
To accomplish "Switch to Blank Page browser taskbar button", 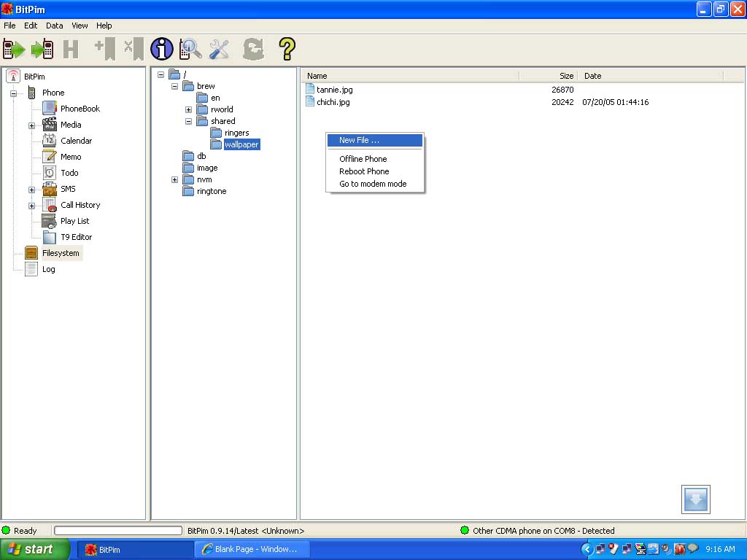I will (252, 550).
